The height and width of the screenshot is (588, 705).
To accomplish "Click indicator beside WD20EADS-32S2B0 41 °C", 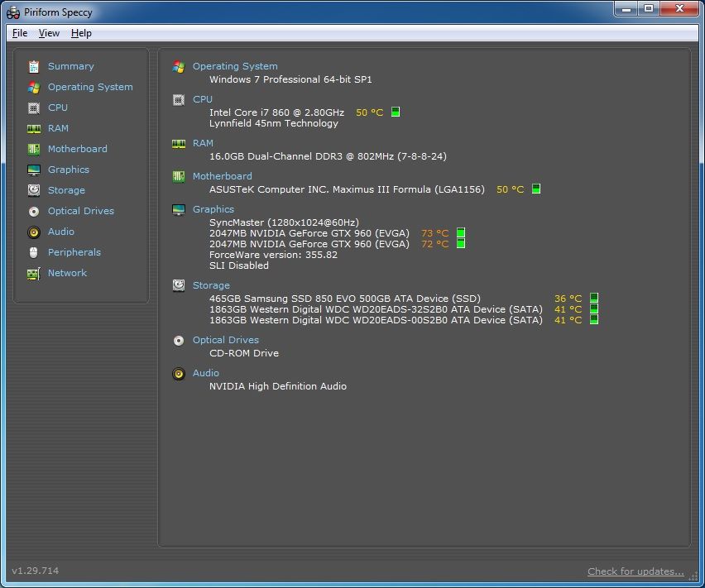I will point(594,308).
